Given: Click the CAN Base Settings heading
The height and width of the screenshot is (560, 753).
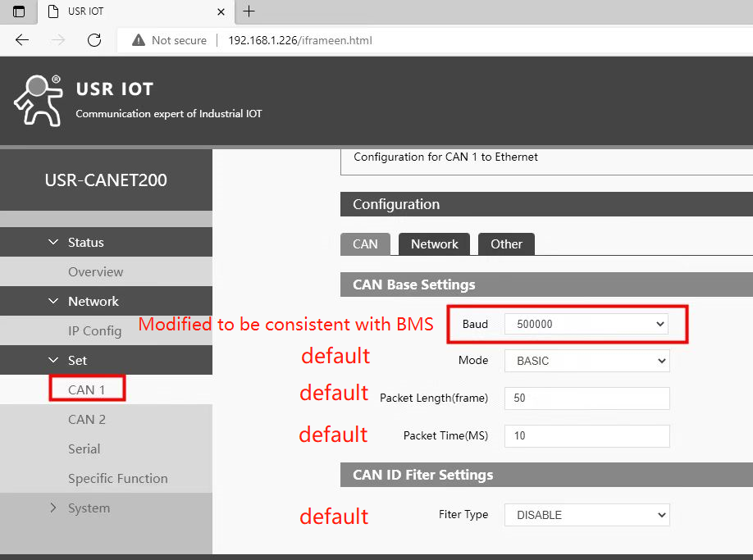Looking at the screenshot, I should (x=414, y=285).
